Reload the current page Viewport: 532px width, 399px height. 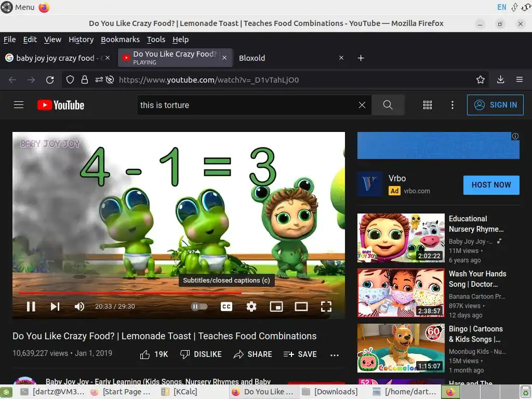[x=50, y=79]
